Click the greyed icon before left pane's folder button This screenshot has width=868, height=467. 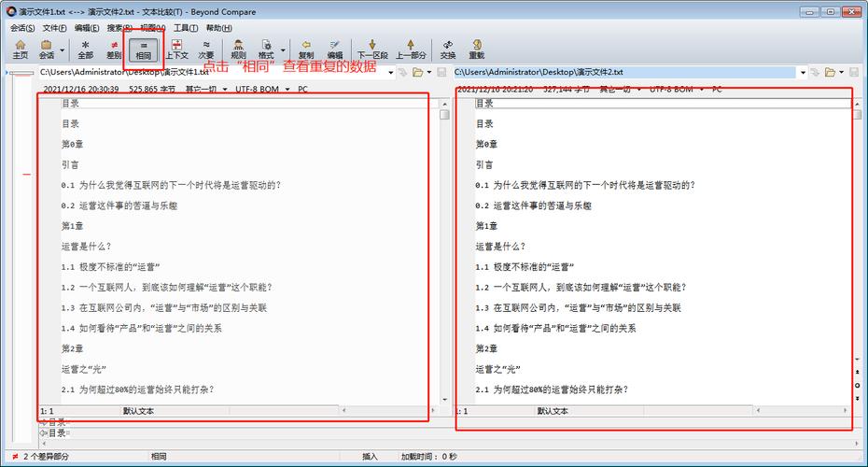[x=402, y=72]
